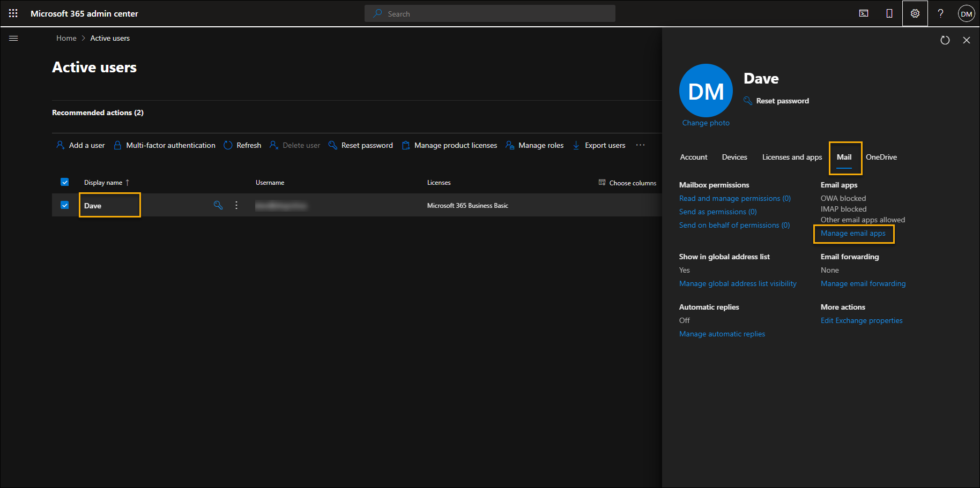Click Refresh in the toolbar
This screenshot has width=980, height=488.
(242, 145)
